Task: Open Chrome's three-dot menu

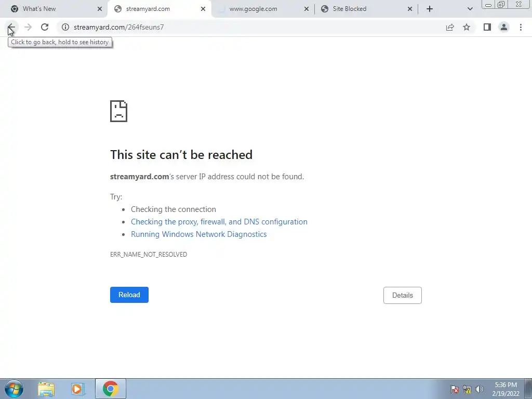Action: [x=521, y=27]
